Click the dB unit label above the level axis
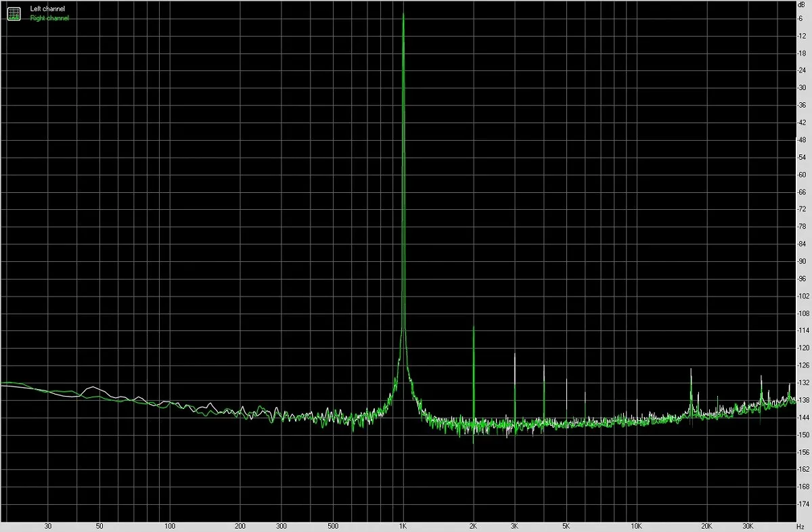The image size is (812, 532). (802, 5)
